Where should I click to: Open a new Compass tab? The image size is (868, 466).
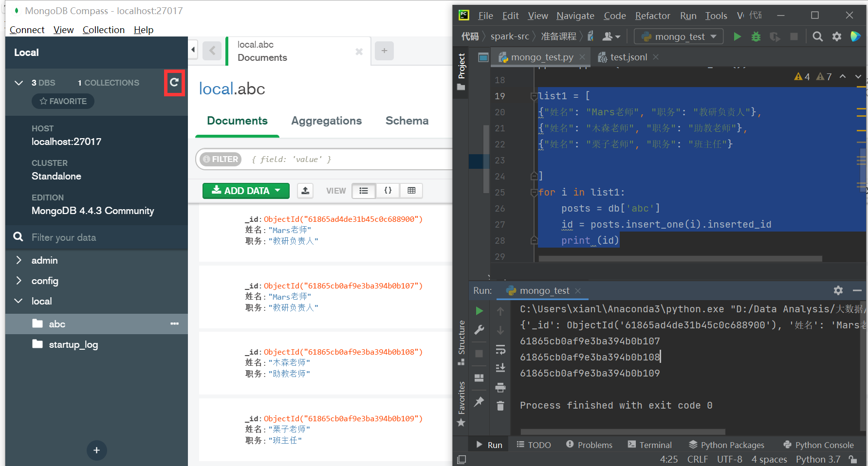(384, 51)
